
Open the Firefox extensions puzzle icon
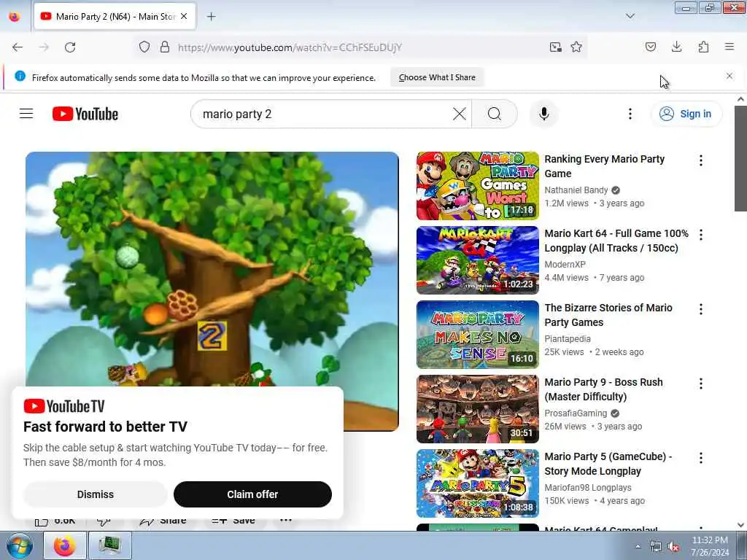pos(703,47)
